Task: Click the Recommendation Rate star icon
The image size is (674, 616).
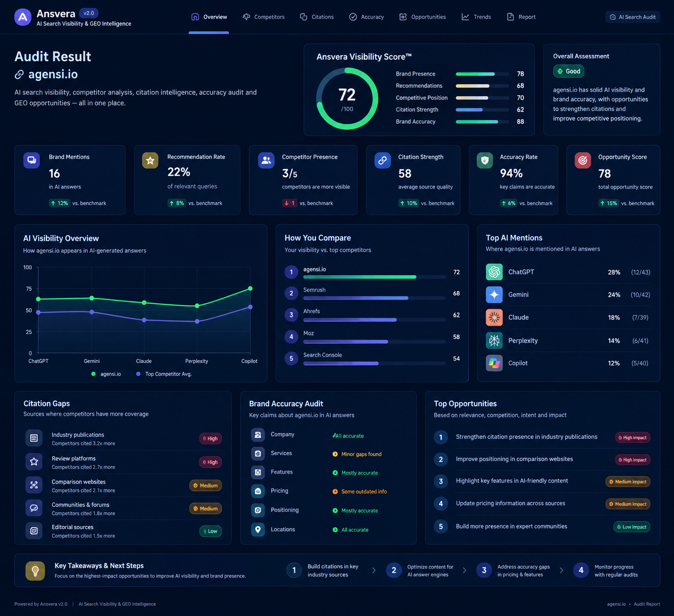Action: [150, 160]
